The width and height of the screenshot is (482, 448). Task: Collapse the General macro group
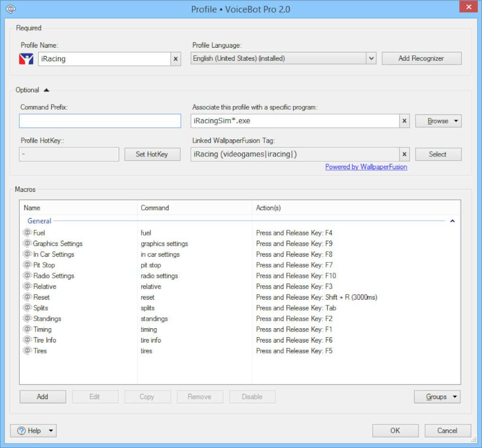(x=452, y=220)
